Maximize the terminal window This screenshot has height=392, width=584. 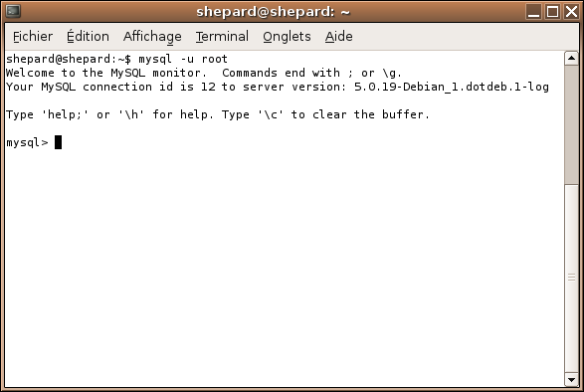[552, 11]
